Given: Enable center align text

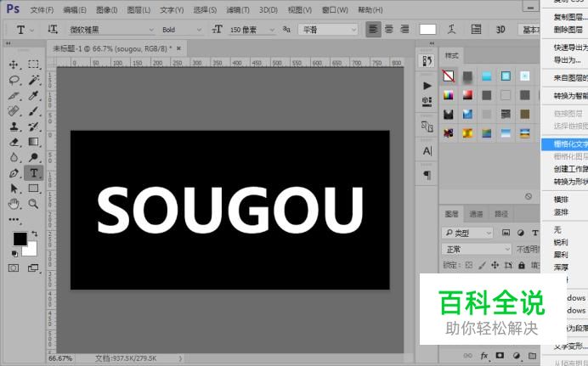Looking at the screenshot, I should pos(389,29).
